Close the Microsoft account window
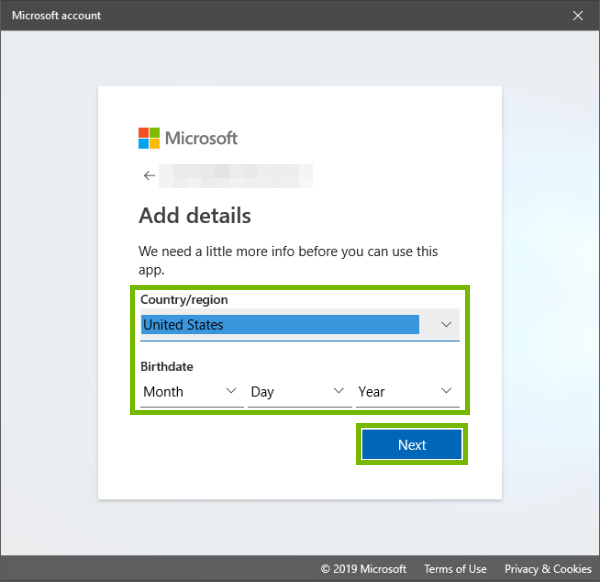This screenshot has width=600, height=582. [578, 15]
